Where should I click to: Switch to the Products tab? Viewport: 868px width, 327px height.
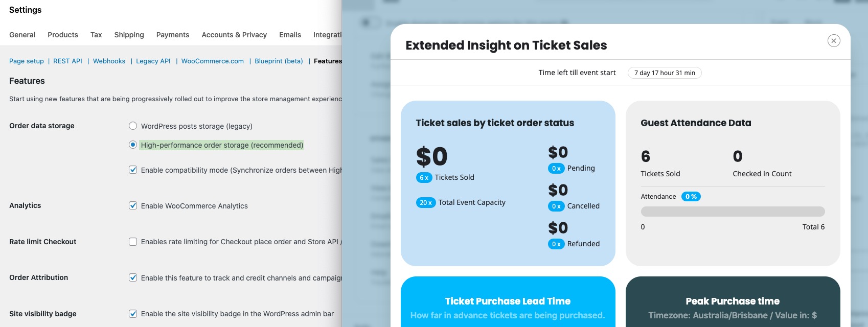(x=63, y=35)
